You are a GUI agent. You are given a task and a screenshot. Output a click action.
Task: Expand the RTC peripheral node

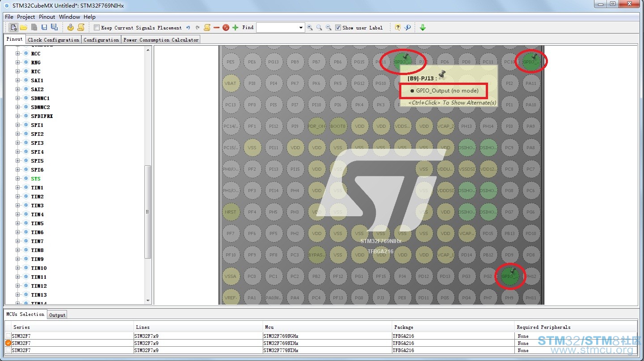pyautogui.click(x=18, y=71)
